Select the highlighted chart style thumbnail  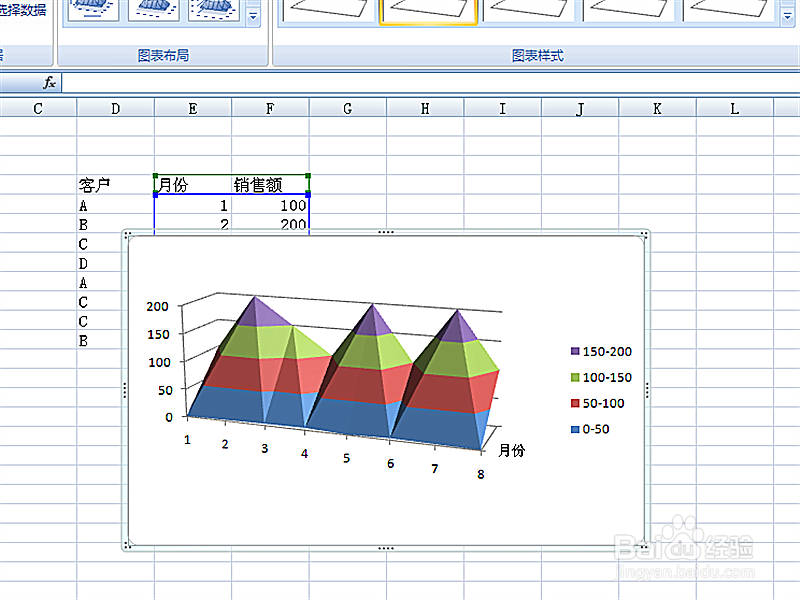(428, 11)
